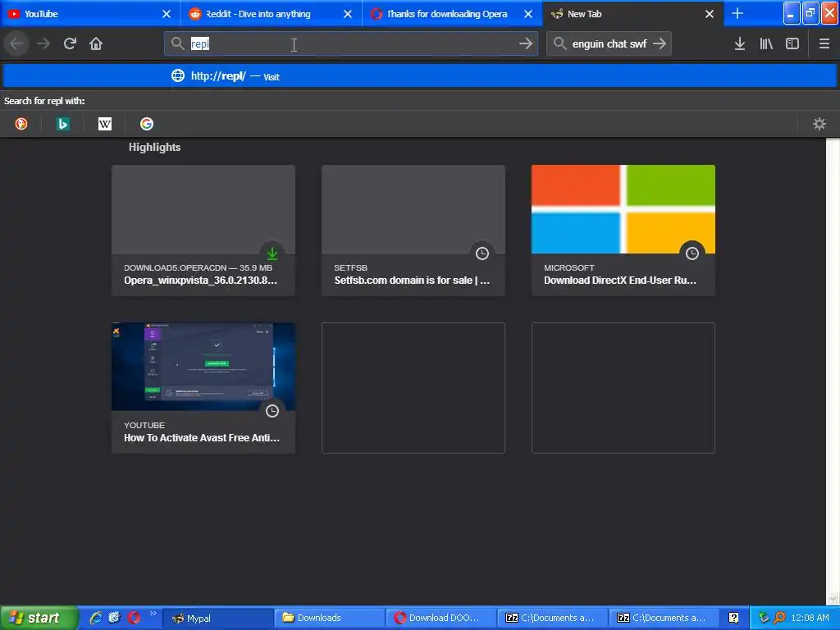The width and height of the screenshot is (840, 630).
Task: Click the Windows Start button
Action: point(39,618)
